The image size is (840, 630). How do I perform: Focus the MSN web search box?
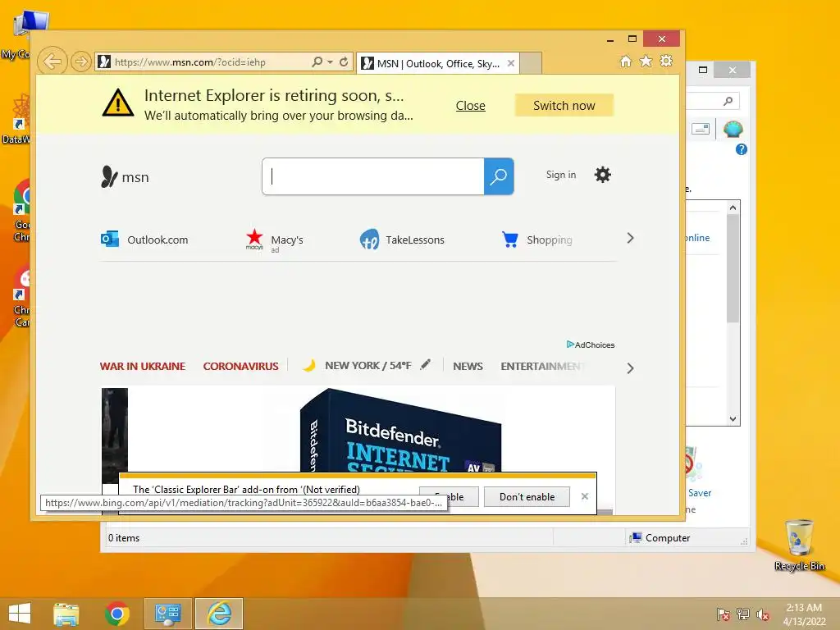(x=373, y=176)
